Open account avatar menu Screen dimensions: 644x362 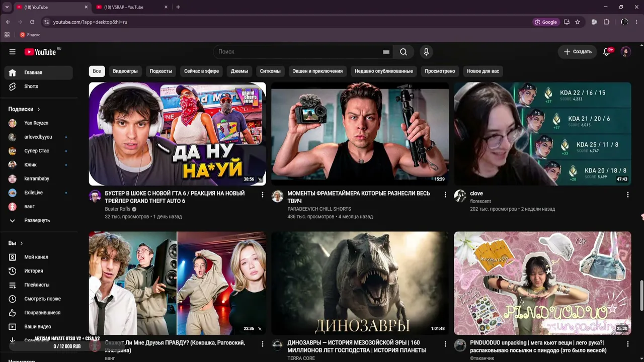[x=626, y=52]
